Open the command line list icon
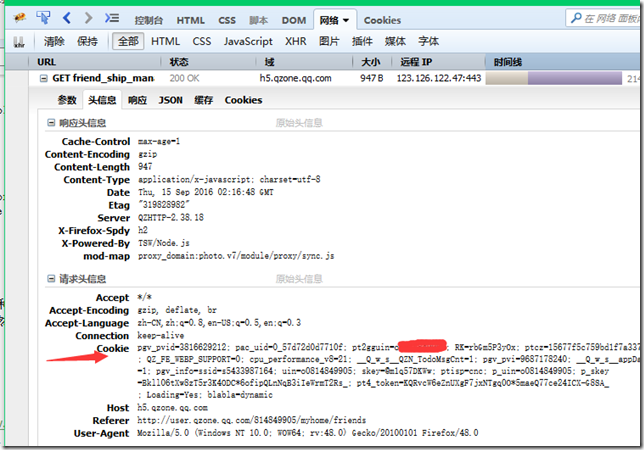 pyautogui.click(x=112, y=18)
